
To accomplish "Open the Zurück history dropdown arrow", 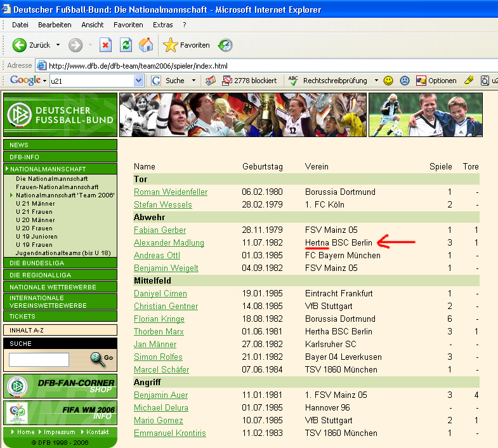I will click(x=58, y=45).
